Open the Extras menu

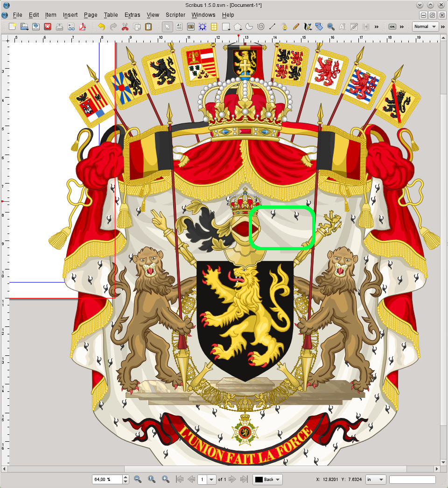[x=133, y=15]
